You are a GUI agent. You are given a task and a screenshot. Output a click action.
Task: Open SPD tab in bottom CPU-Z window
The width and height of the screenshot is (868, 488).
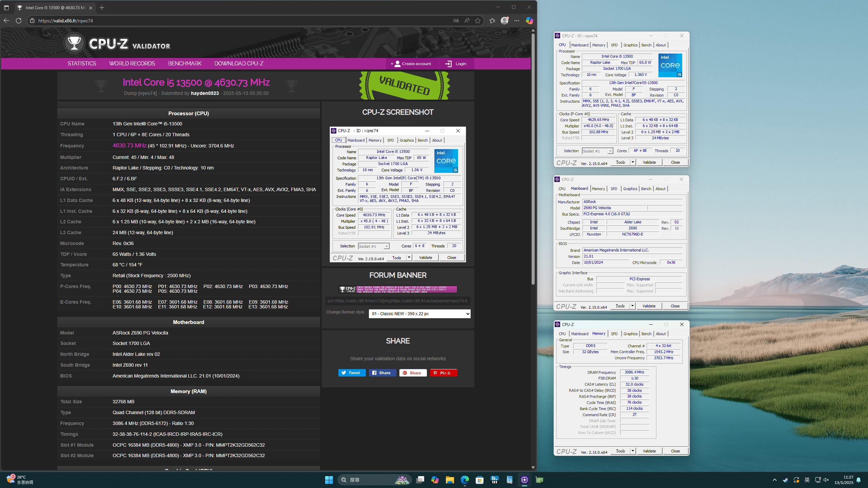click(x=614, y=334)
